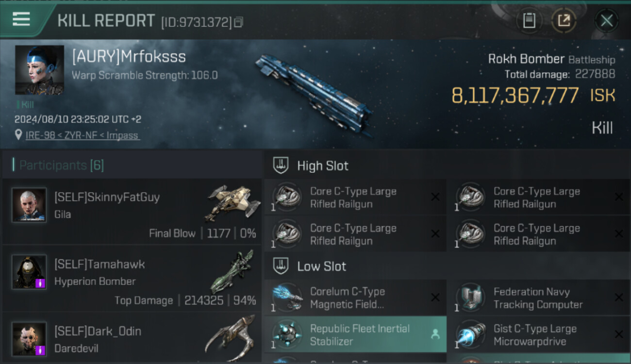
Task: Click Federation Navy Tracking Computer icon
Action: pyautogui.click(x=470, y=298)
